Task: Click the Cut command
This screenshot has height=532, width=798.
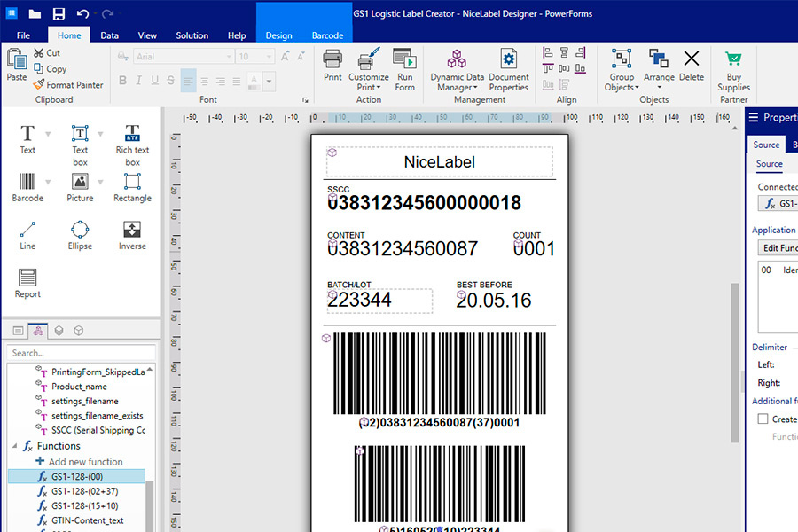Action: coord(47,52)
